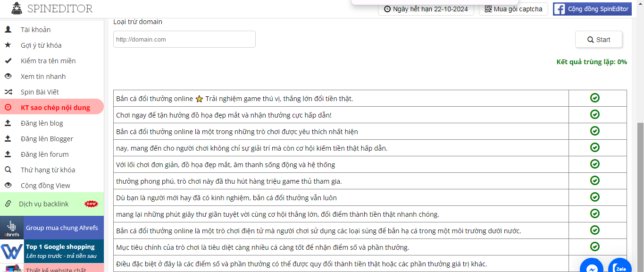Click green check icon for 'Dù bạn là người mới' row
644x272 pixels.
(x=595, y=197)
